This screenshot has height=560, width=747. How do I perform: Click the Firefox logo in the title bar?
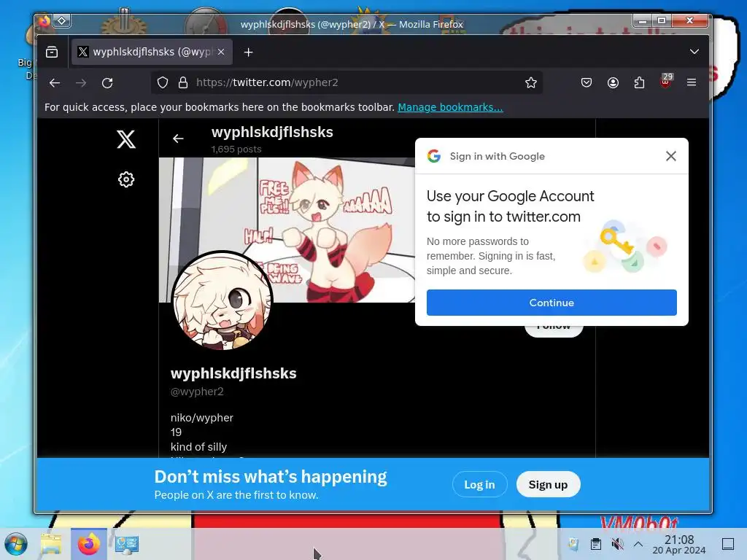click(44, 20)
